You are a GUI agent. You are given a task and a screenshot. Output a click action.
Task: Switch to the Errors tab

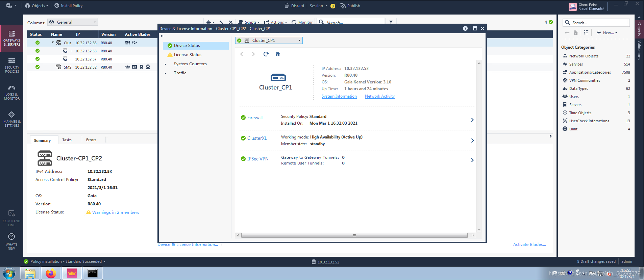point(91,140)
